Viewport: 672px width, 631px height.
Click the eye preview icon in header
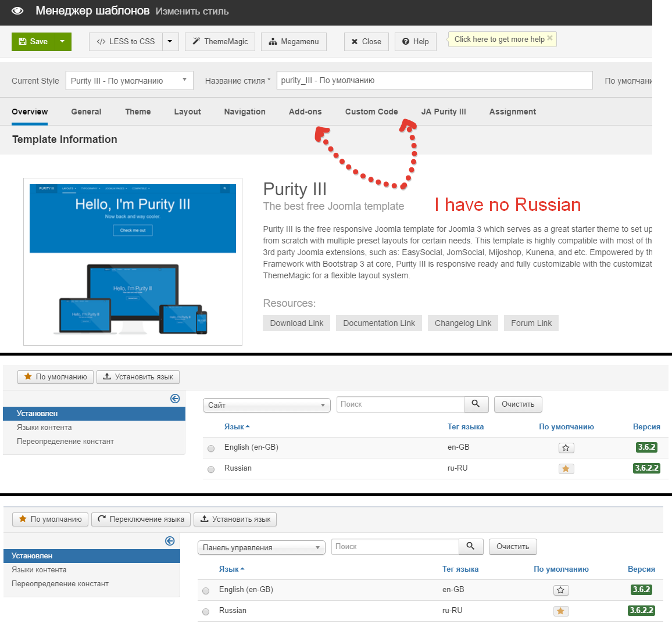pyautogui.click(x=17, y=11)
